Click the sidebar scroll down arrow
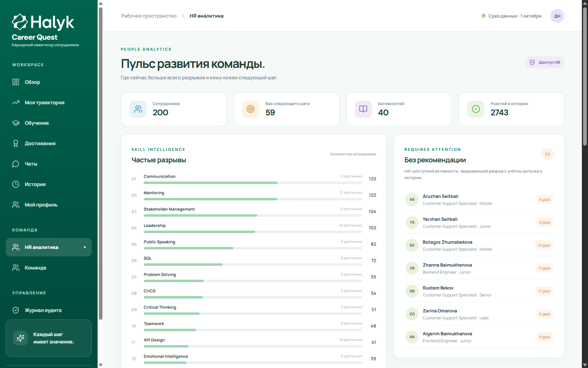 tap(100, 365)
